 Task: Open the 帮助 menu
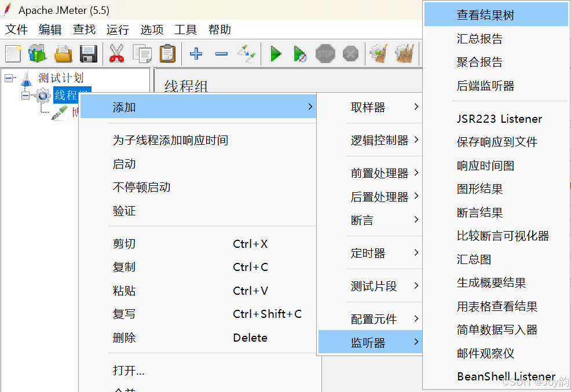(219, 30)
